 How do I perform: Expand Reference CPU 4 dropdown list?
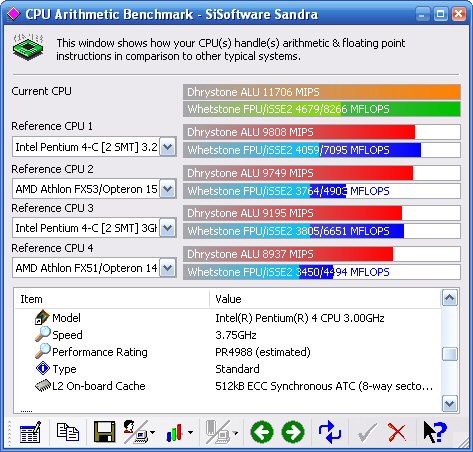pyautogui.click(x=168, y=268)
